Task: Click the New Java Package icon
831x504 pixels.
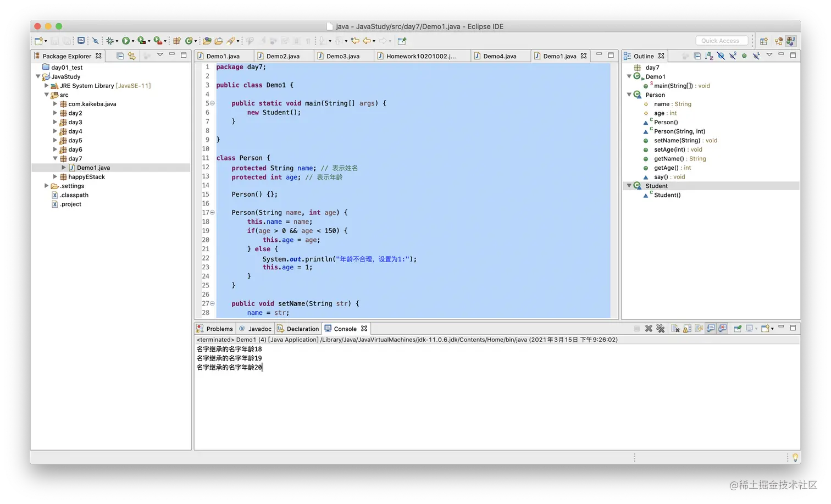Action: click(x=176, y=41)
